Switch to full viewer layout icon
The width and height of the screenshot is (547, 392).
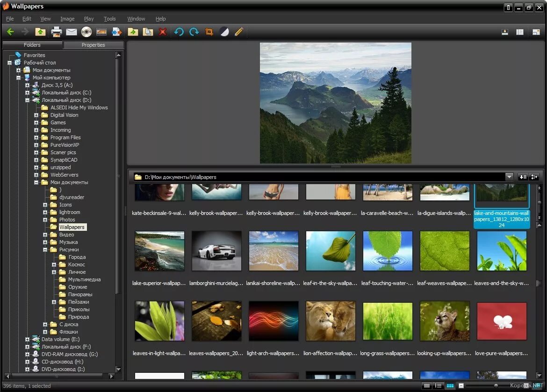tap(536, 32)
